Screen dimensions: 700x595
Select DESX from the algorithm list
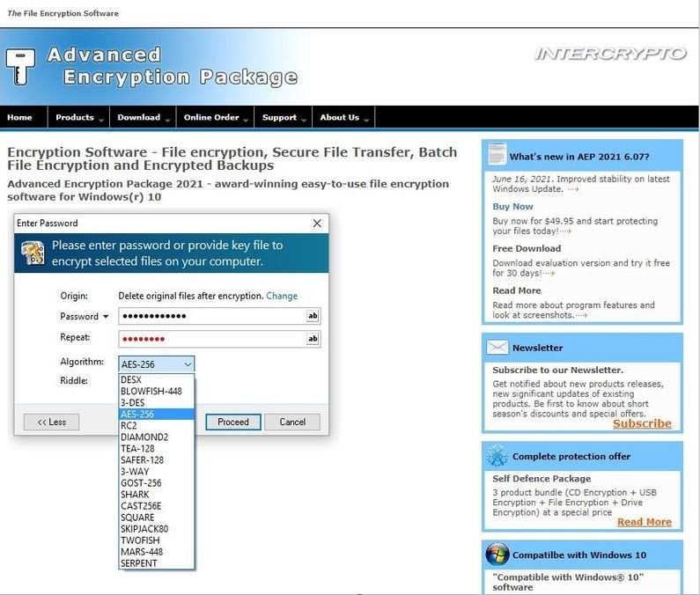coord(156,380)
